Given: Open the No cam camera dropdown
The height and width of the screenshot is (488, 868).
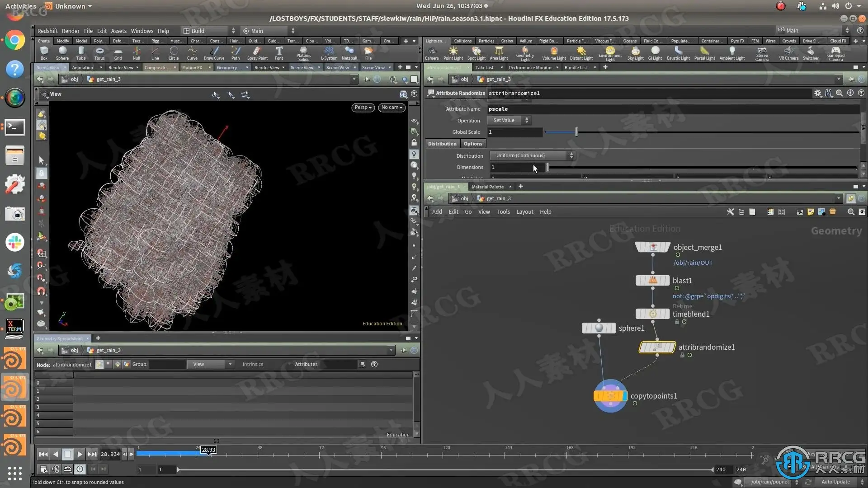Looking at the screenshot, I should tap(392, 108).
